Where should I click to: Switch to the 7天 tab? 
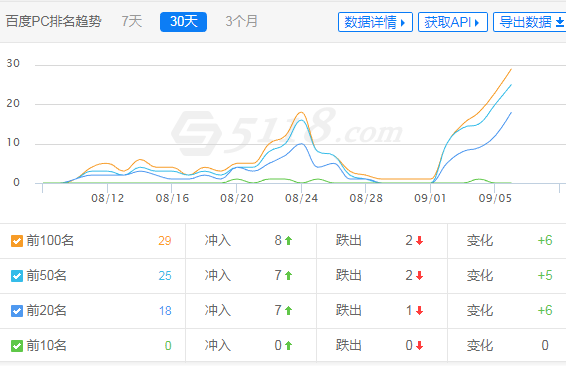pos(132,21)
